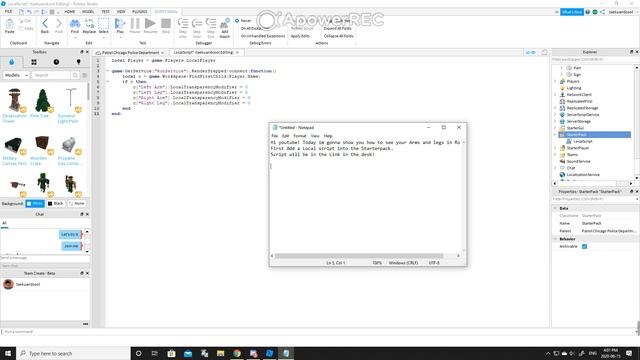The height and width of the screenshot is (360, 640).
Task: Click the Add Watch debugger icon
Action: 224,24
